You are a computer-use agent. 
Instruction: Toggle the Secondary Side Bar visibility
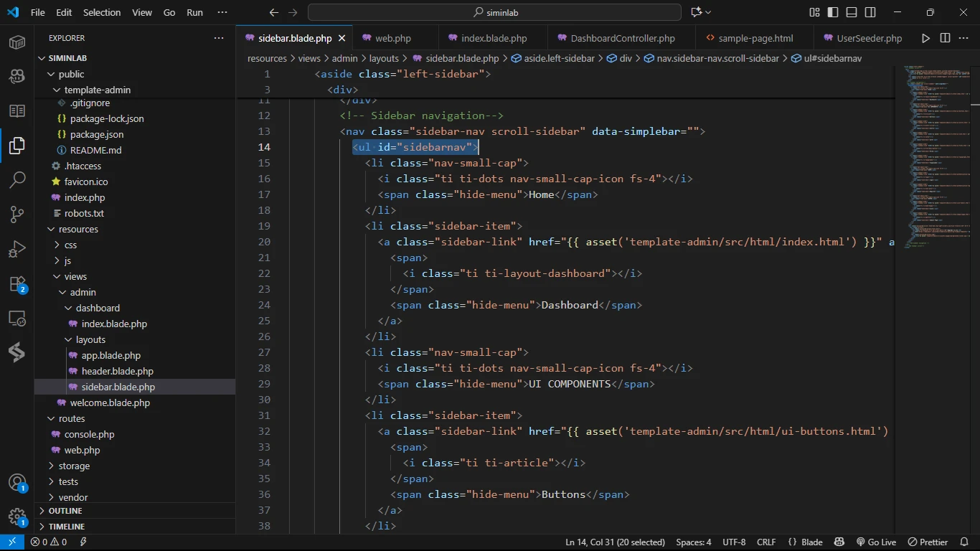tap(870, 12)
